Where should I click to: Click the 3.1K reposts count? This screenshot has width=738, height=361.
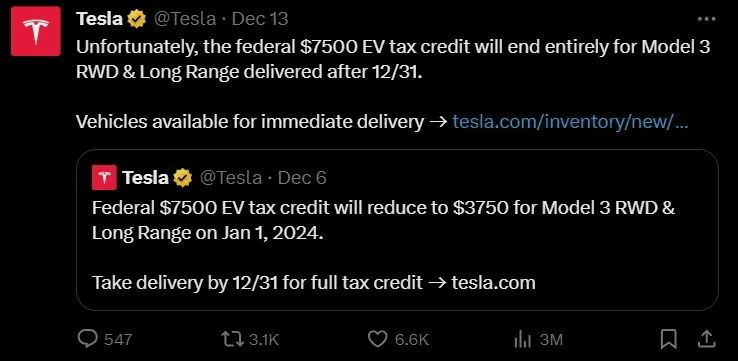tap(264, 339)
